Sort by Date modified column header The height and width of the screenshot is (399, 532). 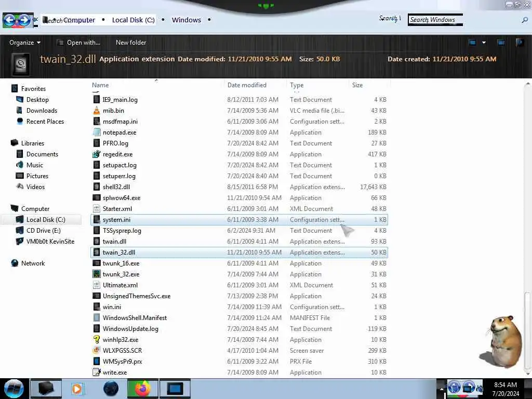(x=247, y=85)
